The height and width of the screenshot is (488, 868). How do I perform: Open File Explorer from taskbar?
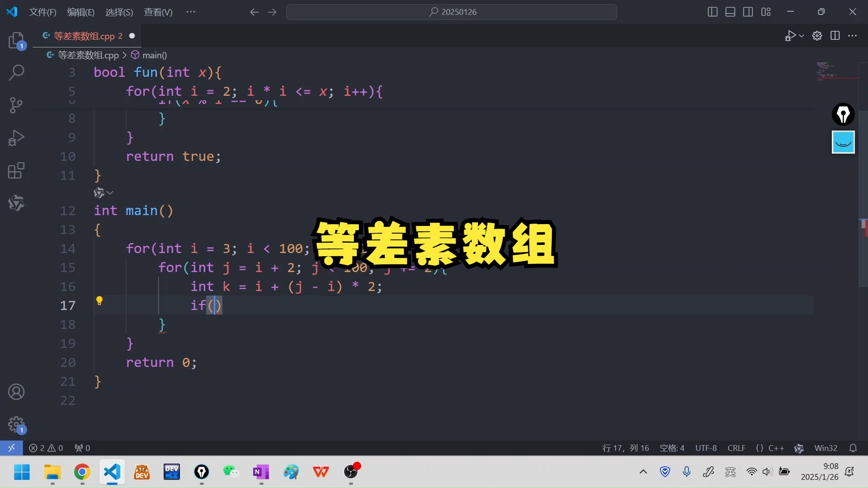pyautogui.click(x=52, y=472)
